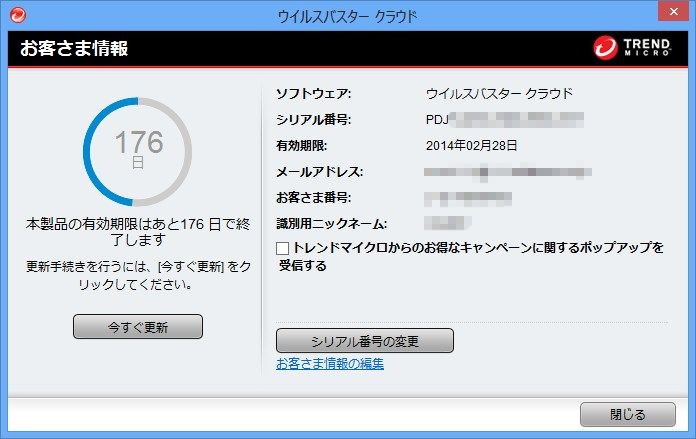Click the software value ウイルスバスター クラウド
The height and width of the screenshot is (439, 696).
499,94
